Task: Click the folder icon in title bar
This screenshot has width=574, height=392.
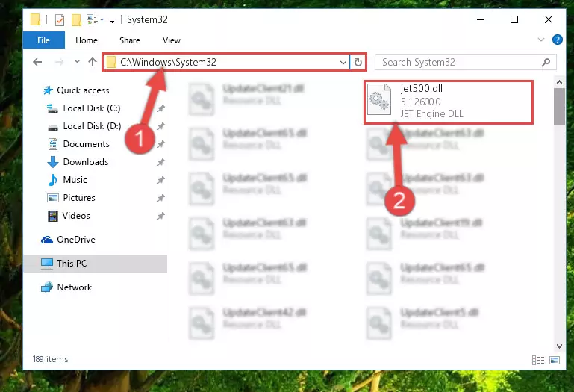Action: (35, 19)
